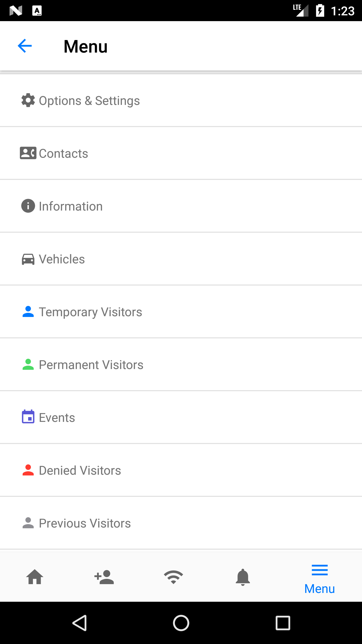
Task: Tap the blue back arrow
Action: coord(25,46)
